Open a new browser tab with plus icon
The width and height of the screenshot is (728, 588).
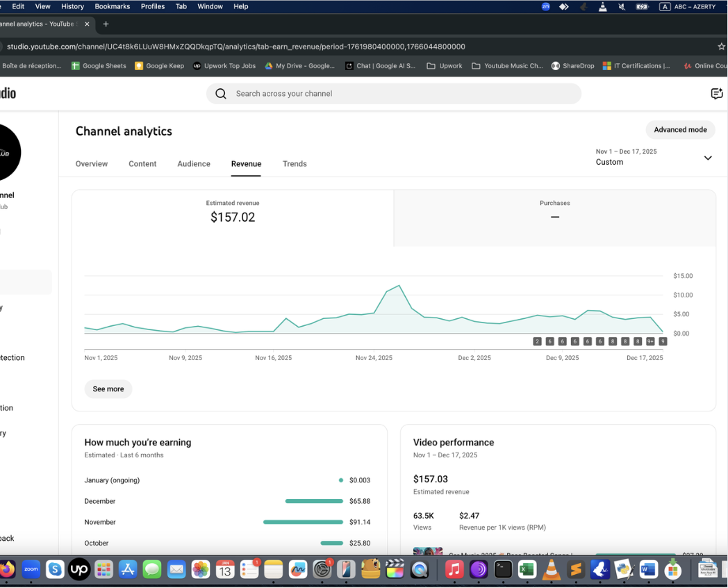click(106, 24)
